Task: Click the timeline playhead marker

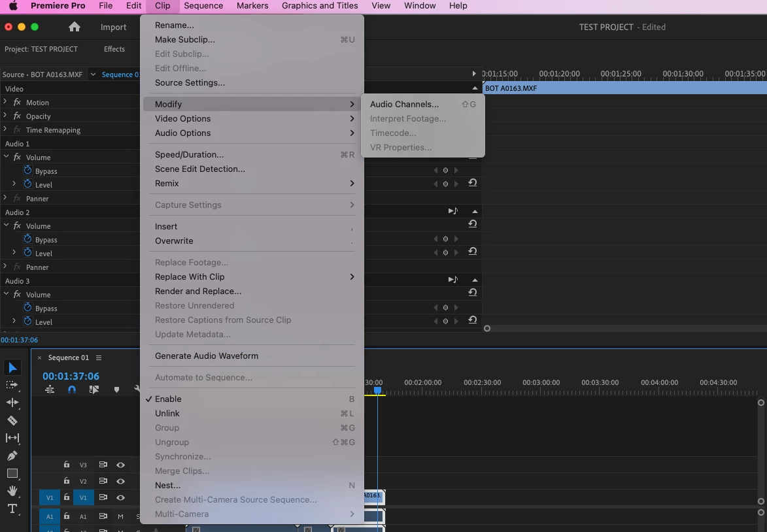Action: [378, 390]
